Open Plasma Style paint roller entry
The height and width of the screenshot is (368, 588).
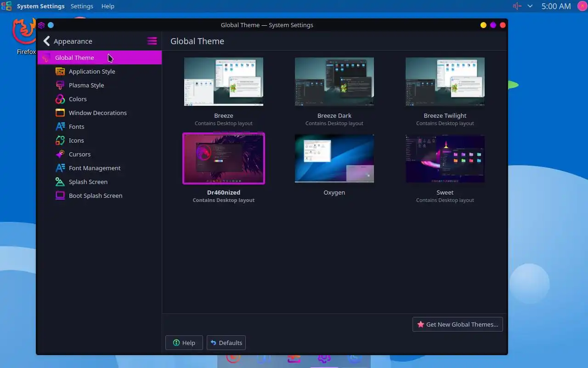(x=60, y=85)
